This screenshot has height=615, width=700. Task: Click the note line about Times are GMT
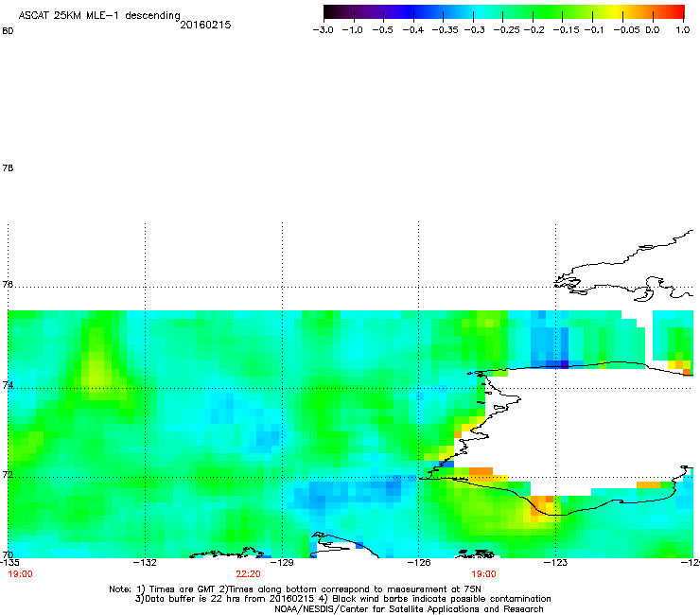coord(295,589)
